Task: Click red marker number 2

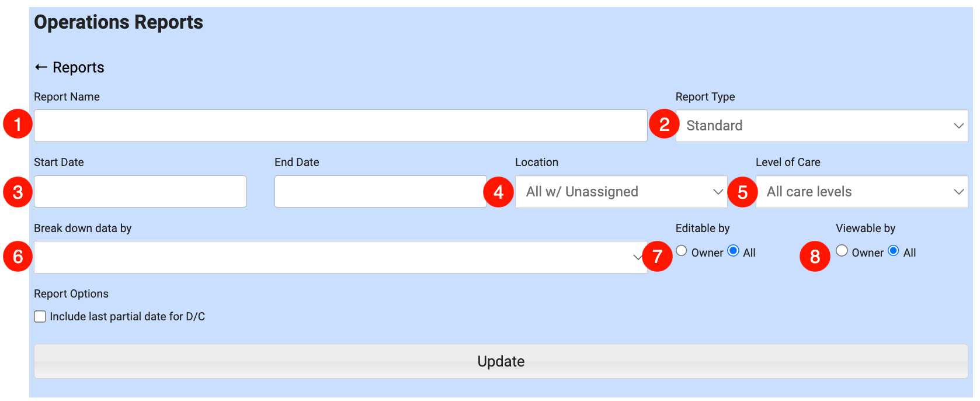Action: 664,124
